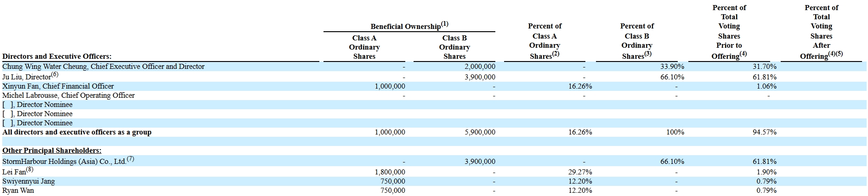868x196 pixels.
Task: Select Chung Wing Water Cheung's row label
Action: [x=103, y=67]
